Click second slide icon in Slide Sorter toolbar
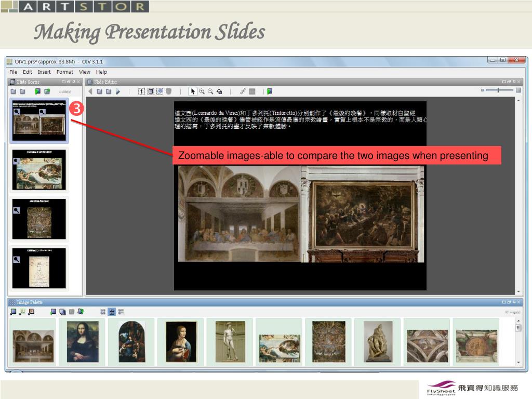The width and height of the screenshot is (532, 399). point(22,91)
